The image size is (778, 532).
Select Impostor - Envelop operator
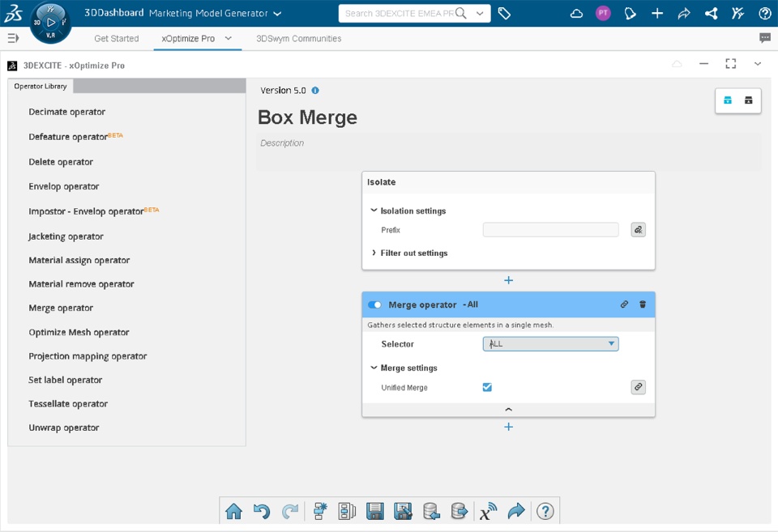pyautogui.click(x=94, y=211)
